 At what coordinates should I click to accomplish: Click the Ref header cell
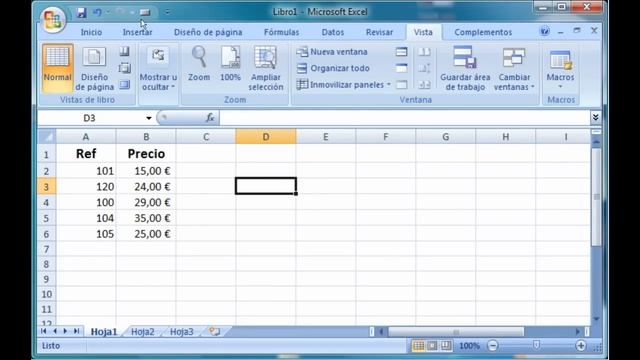tap(86, 153)
